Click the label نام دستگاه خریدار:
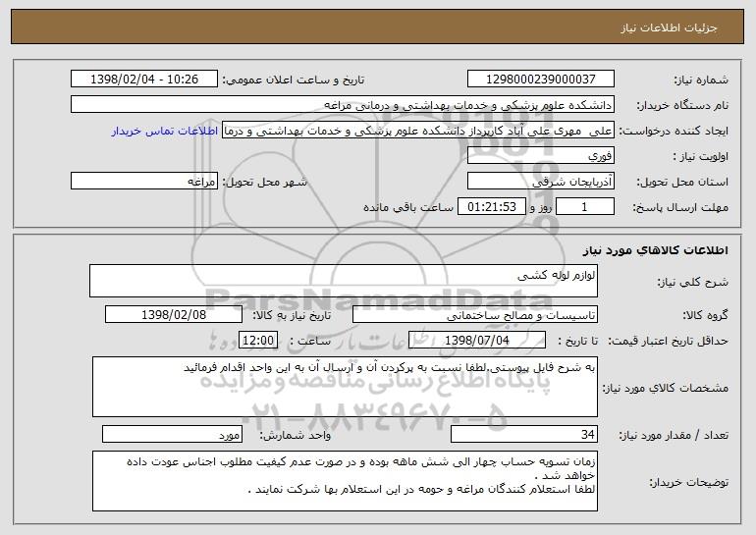 (x=682, y=106)
